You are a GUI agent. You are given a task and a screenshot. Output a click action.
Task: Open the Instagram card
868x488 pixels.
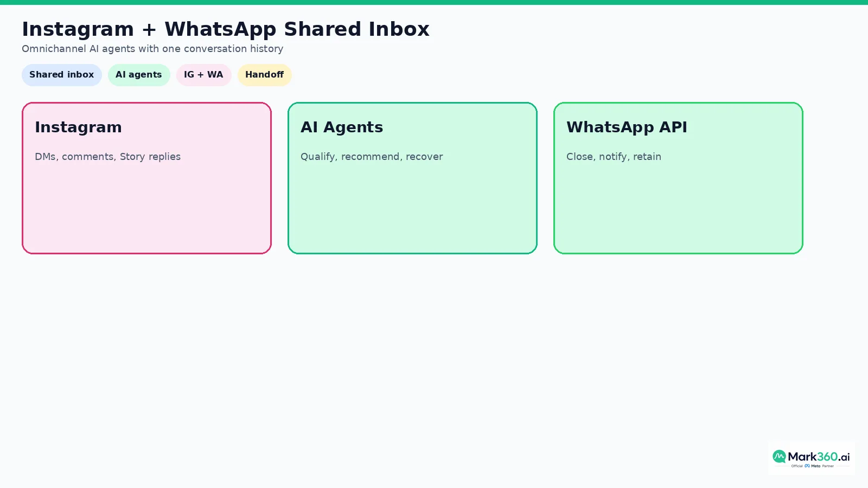tap(146, 178)
